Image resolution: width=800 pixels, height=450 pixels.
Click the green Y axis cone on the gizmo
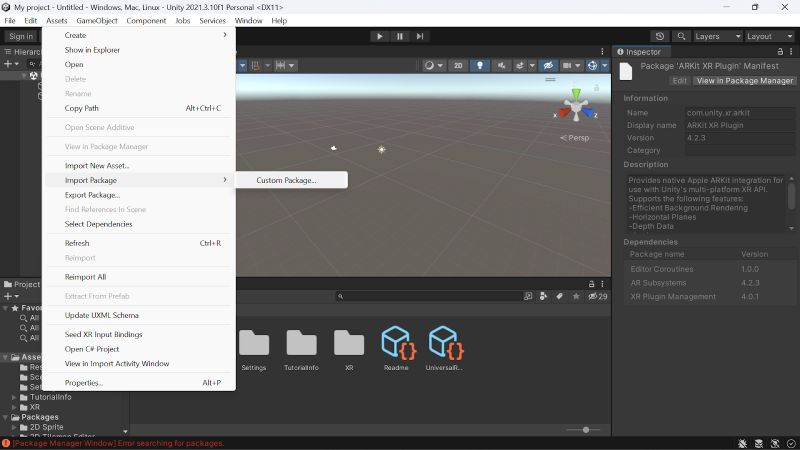[x=576, y=94]
